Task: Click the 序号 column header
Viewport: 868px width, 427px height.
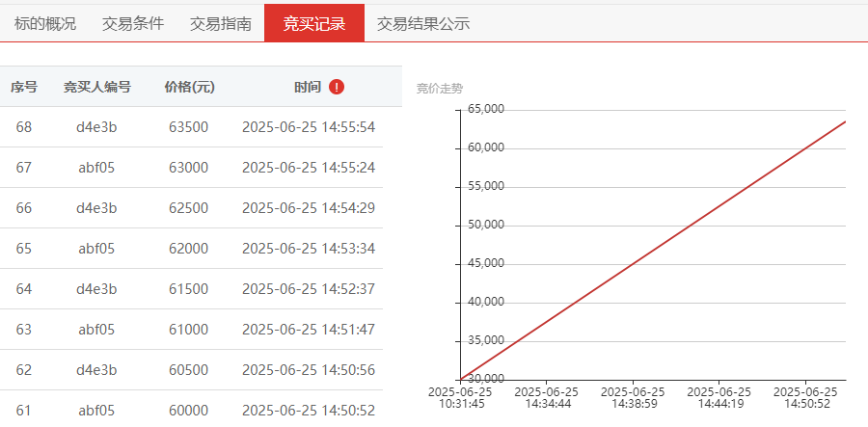Action: point(24,87)
